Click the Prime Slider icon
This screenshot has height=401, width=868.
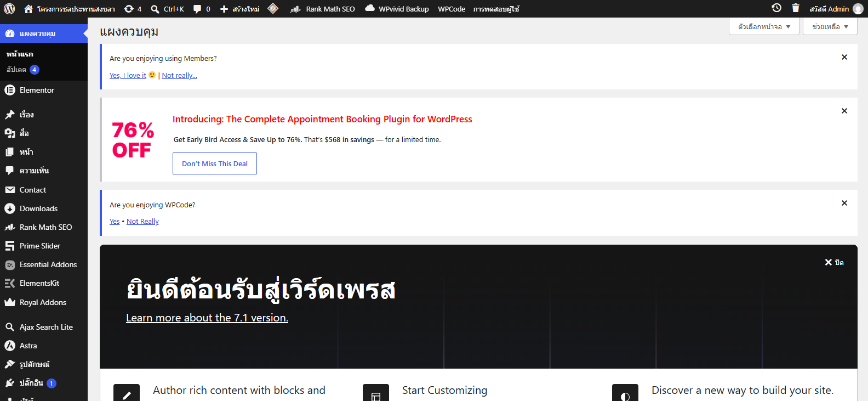(10, 246)
